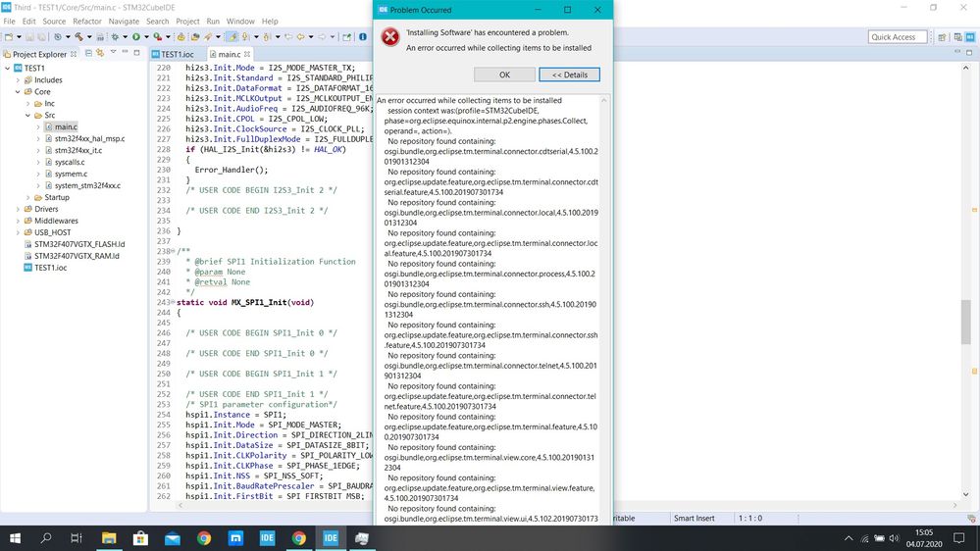The width and height of the screenshot is (980, 551).
Task: Select STM32F407VGTX_FLASH.ld file
Action: point(79,244)
